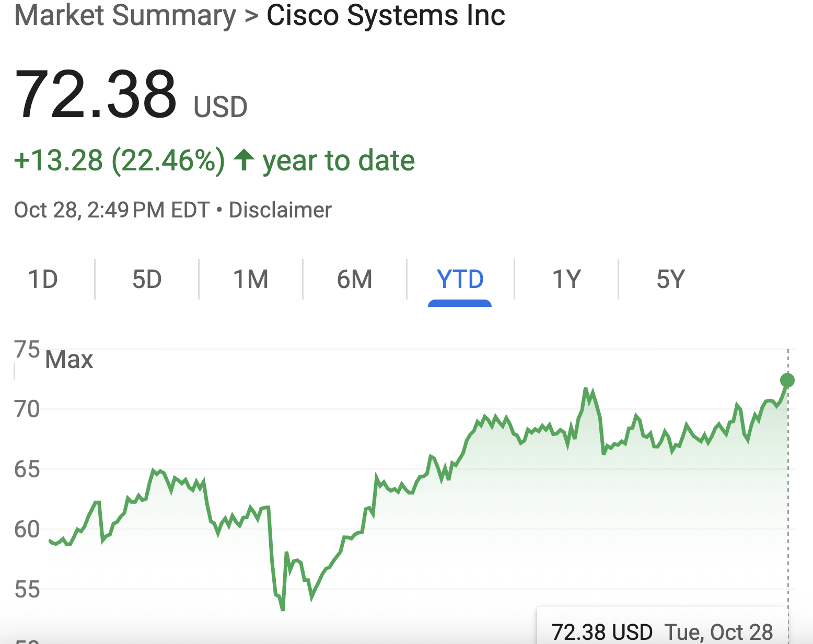Select the YTD range tab
Screen dimensions: 813x644
pos(460,279)
